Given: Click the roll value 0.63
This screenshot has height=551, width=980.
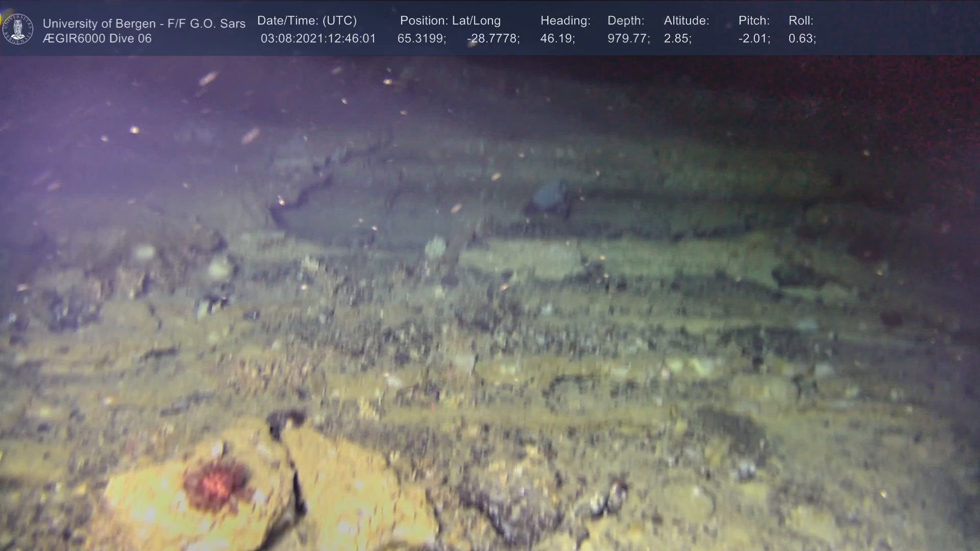Looking at the screenshot, I should point(802,39).
